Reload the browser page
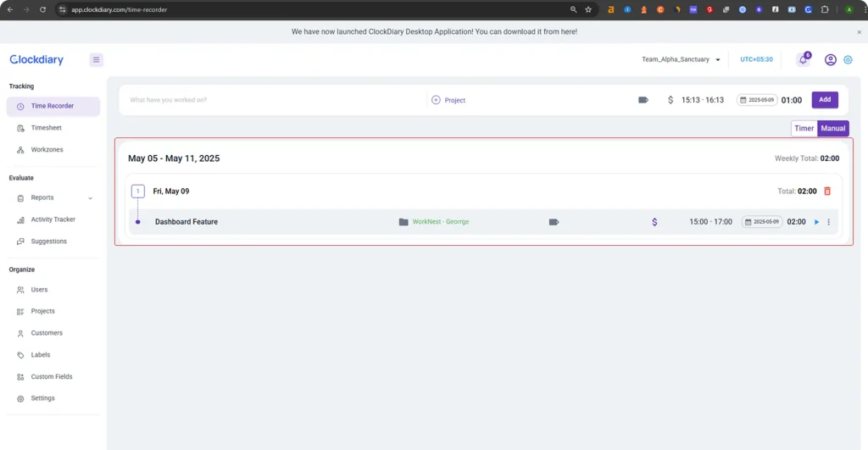The width and height of the screenshot is (868, 450). 42,9
